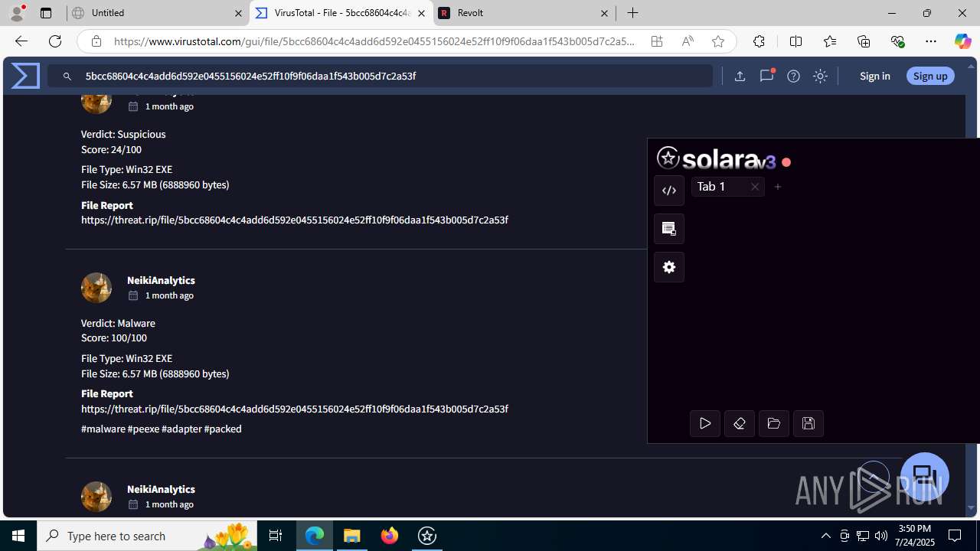The image size is (980, 551).
Task: Click the #adapter hashtag
Action: click(x=181, y=429)
